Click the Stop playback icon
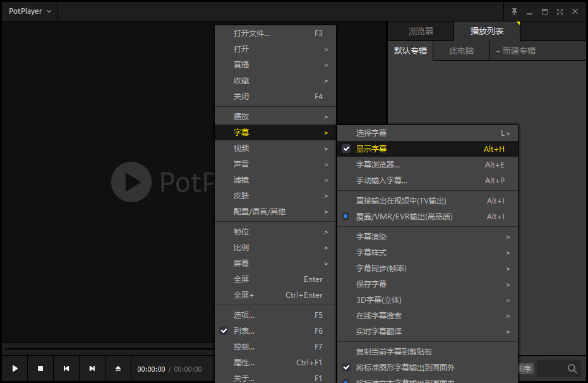 [40, 368]
